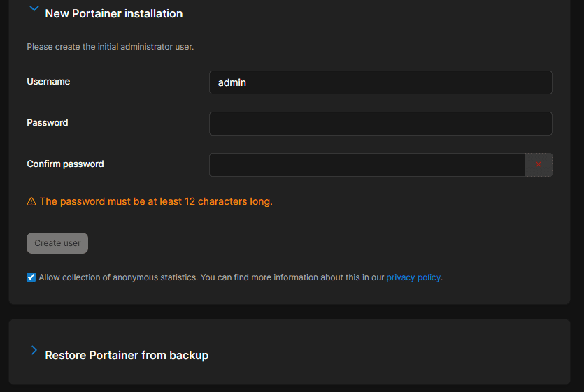The image size is (584, 392).
Task: Expand the Restore Portainer from backup chevron
Action: (x=34, y=351)
